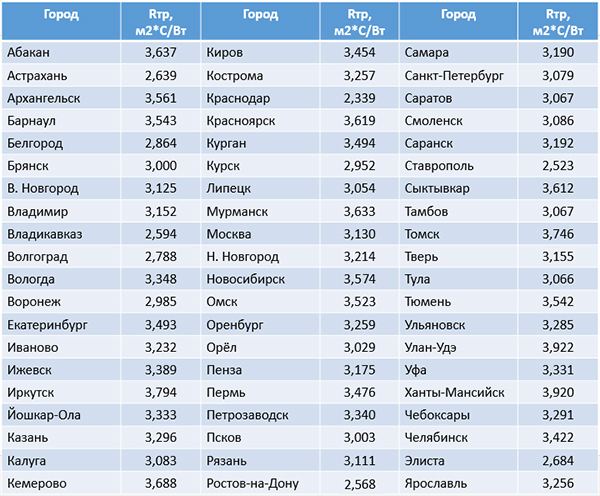Select the Москва city cell

(260, 234)
